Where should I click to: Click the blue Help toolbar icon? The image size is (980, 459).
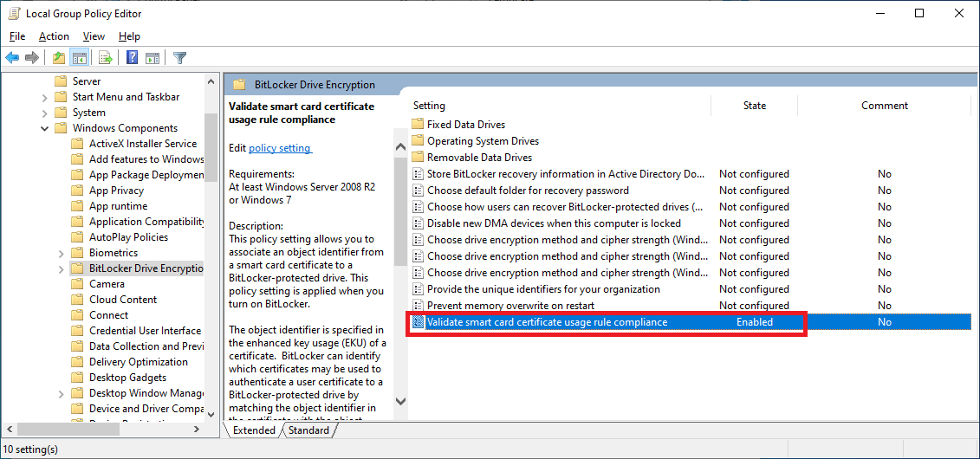[x=132, y=58]
